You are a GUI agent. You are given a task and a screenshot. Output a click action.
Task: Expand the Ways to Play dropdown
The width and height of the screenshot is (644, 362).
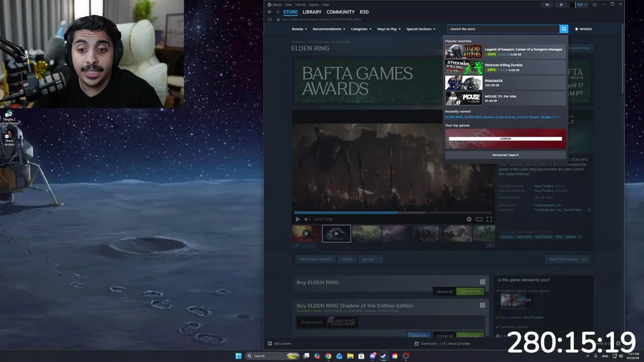[x=389, y=29]
